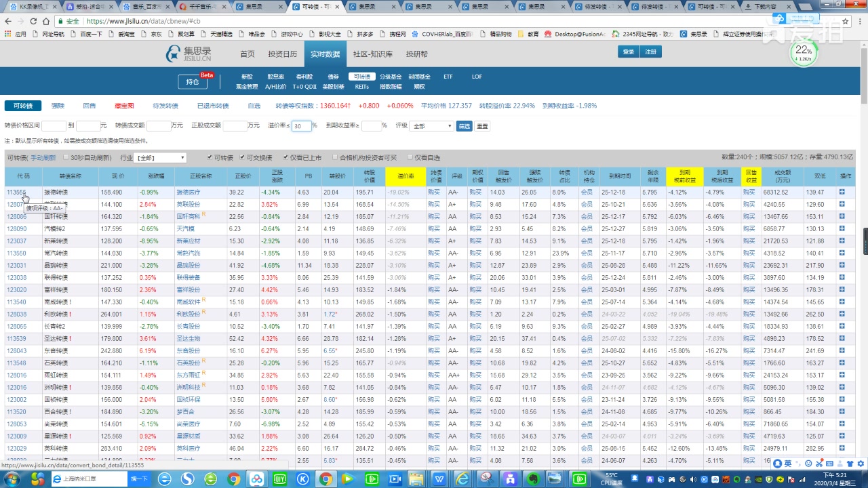Open the 行业 industry dropdown
868x488 pixels.
[160, 158]
